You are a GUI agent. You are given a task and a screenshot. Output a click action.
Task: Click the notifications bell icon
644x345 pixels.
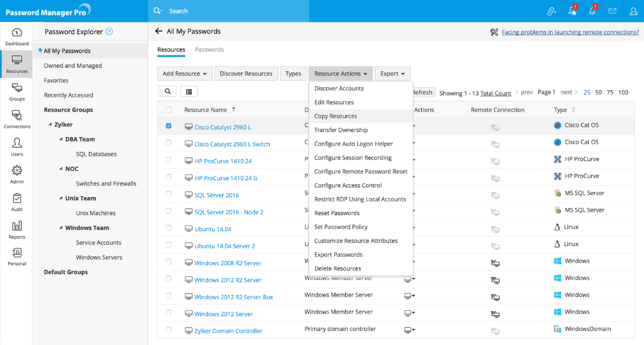point(592,11)
